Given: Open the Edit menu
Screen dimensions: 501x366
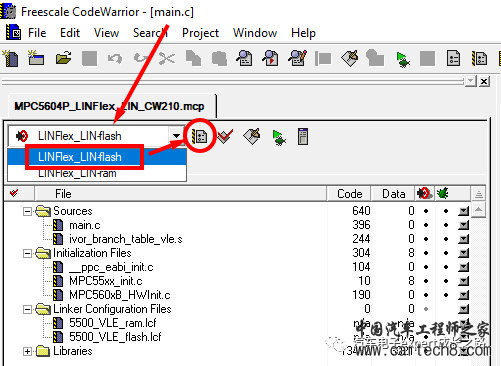Looking at the screenshot, I should click(x=70, y=33).
